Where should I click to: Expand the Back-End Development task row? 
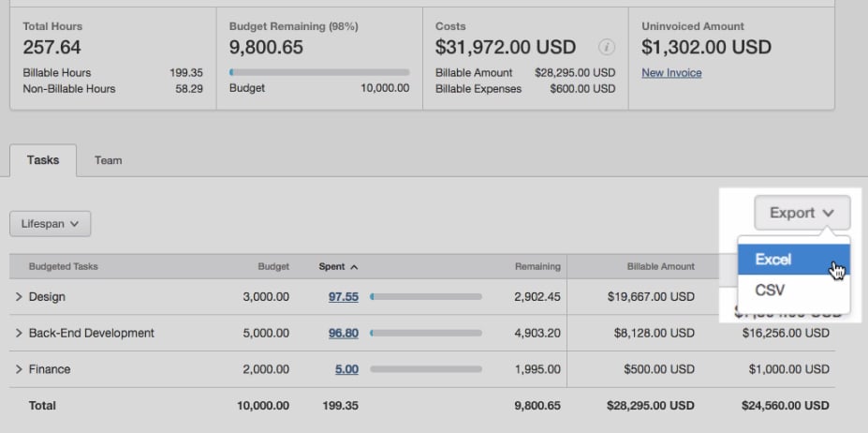tap(19, 333)
